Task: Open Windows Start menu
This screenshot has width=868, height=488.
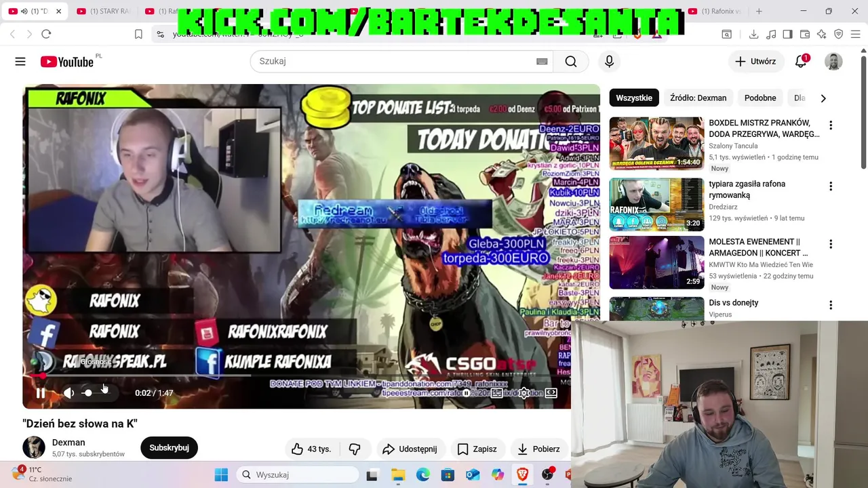Action: (221, 474)
